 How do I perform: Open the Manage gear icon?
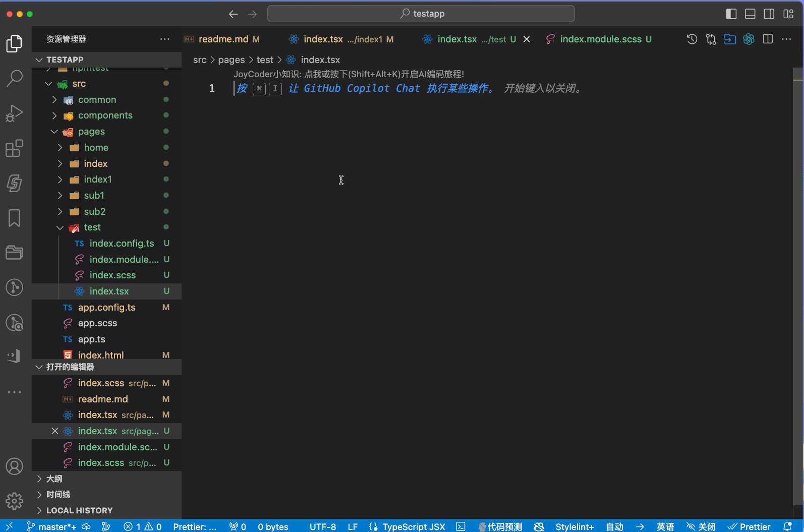14,501
